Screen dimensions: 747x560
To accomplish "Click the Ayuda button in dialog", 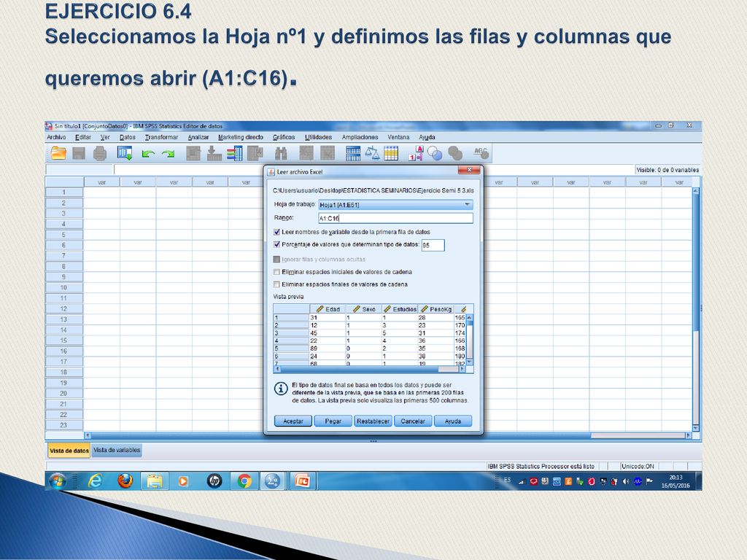I will tap(453, 421).
